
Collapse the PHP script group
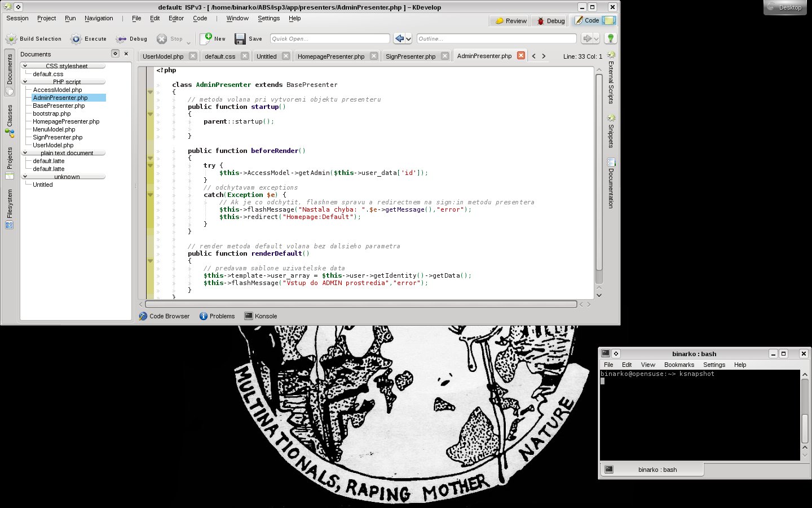pos(25,82)
